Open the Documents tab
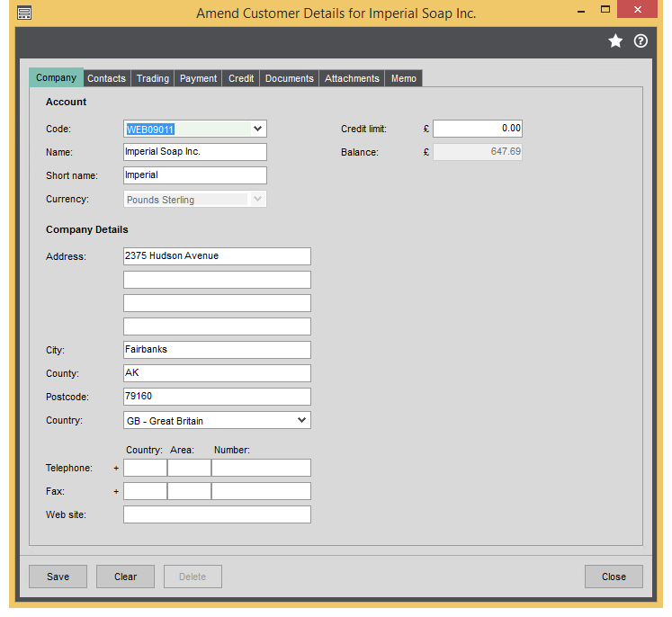The height and width of the screenshot is (617, 672). click(x=289, y=78)
